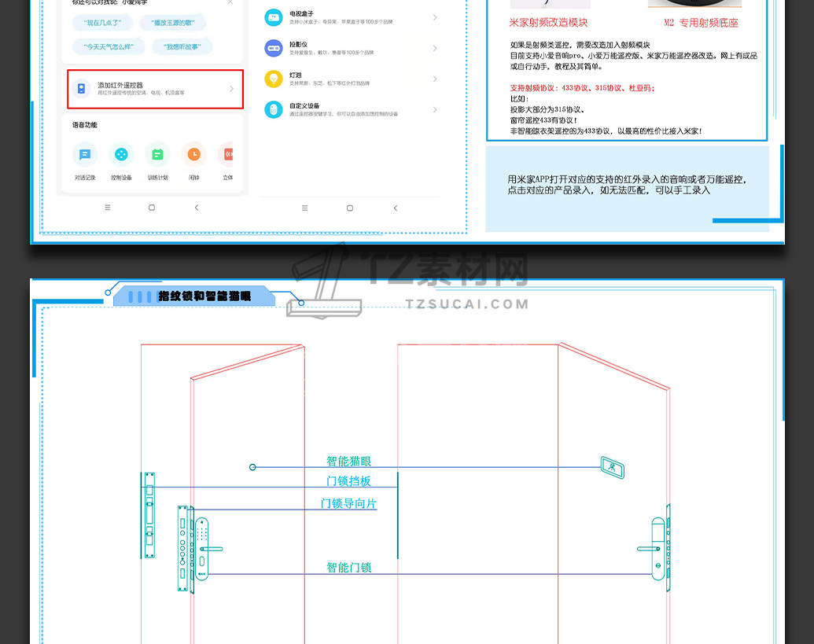
Task: Select the 添加红外遥控器 list entry title
Action: [120, 85]
